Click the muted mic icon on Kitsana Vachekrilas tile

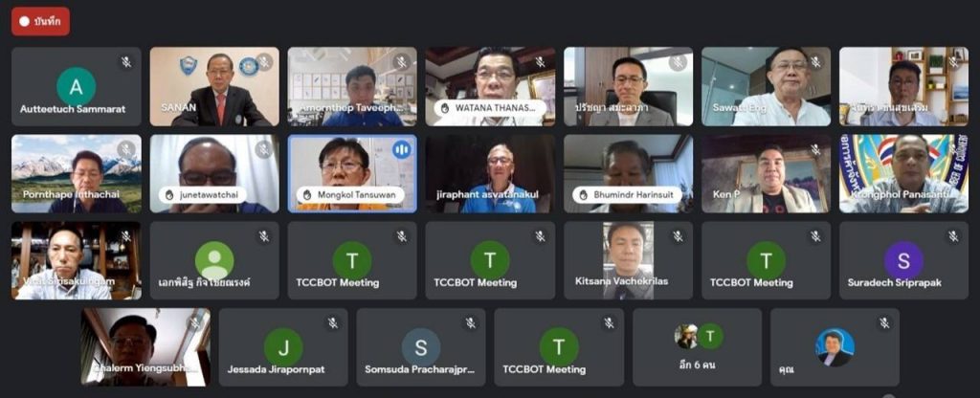point(678,236)
